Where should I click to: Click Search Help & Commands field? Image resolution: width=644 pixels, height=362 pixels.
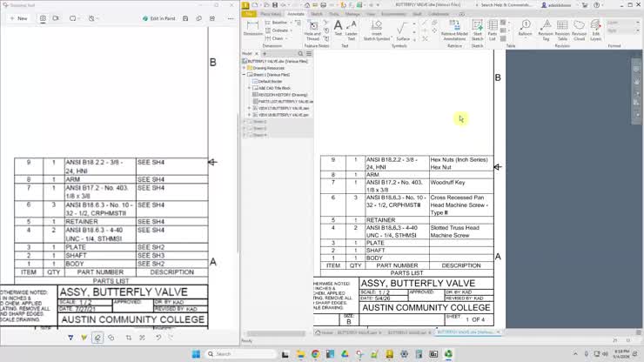(506, 5)
